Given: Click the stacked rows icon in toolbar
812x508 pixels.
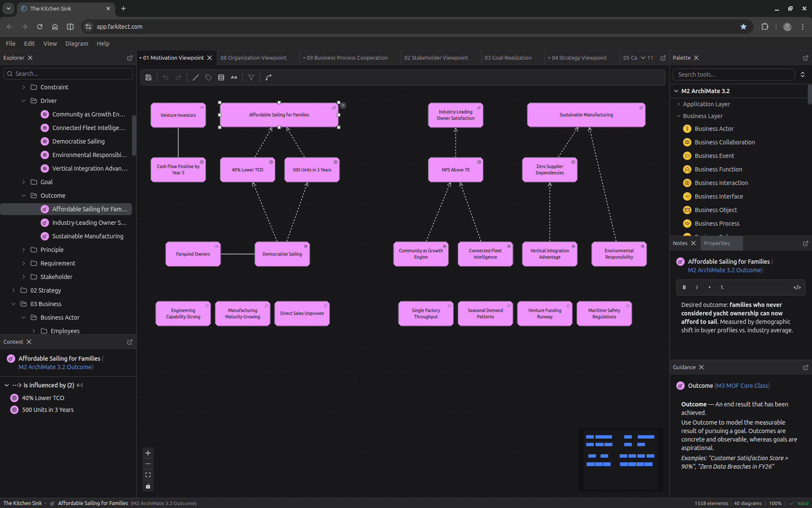Looking at the screenshot, I should pos(221,77).
